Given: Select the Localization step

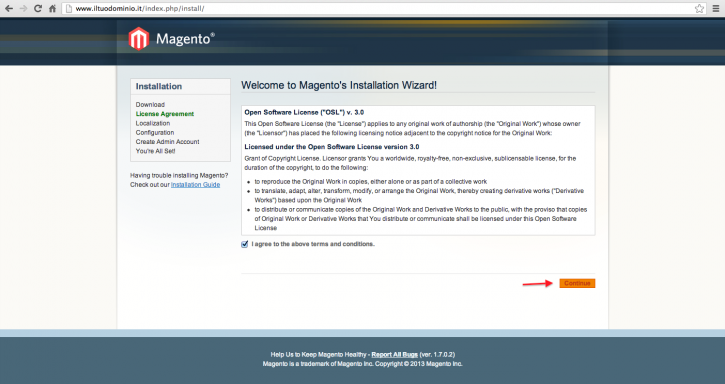Looking at the screenshot, I should click(x=153, y=123).
